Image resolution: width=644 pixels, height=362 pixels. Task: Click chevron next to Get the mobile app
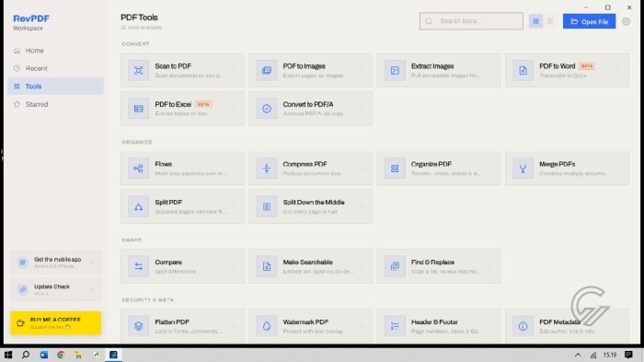pos(92,262)
